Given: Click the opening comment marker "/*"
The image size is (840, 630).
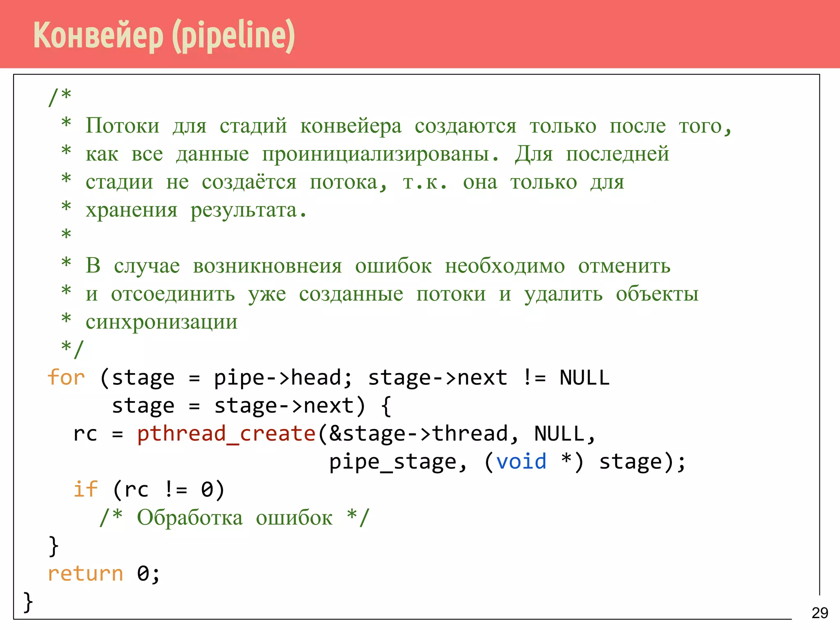Looking at the screenshot, I should tap(60, 98).
